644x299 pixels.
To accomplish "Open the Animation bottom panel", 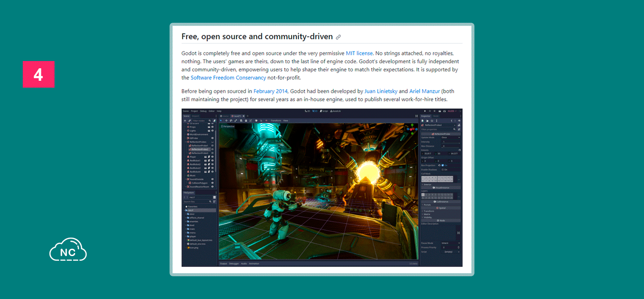I will (x=254, y=263).
